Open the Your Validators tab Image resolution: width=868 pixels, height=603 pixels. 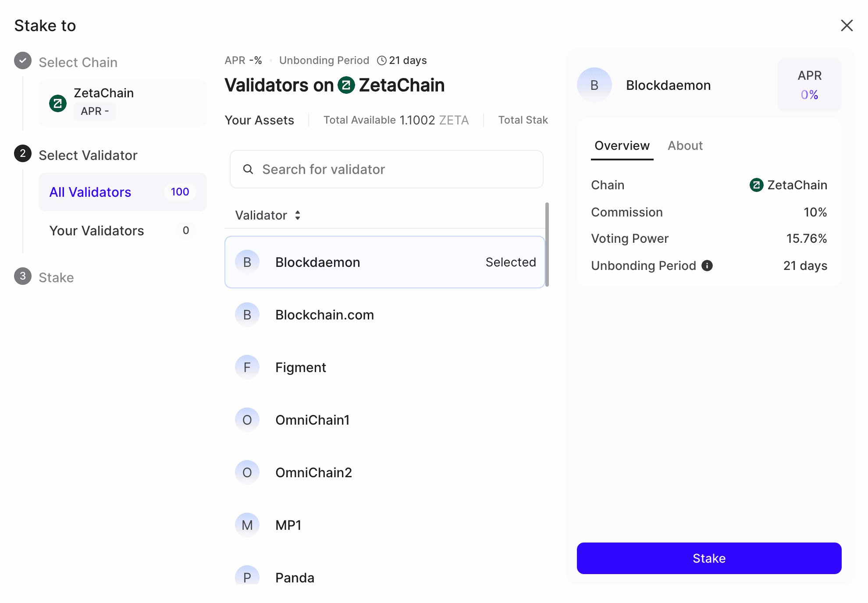tap(97, 231)
